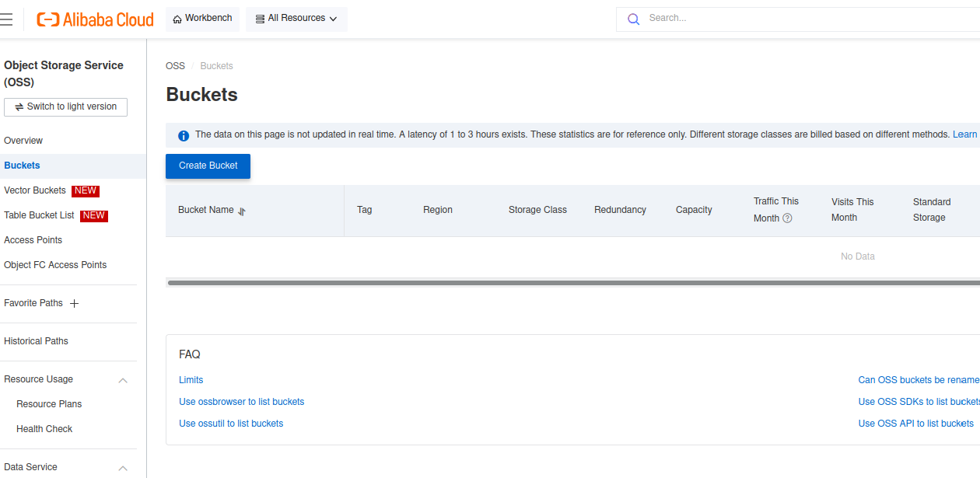This screenshot has height=478, width=980.
Task: Open Overview in the sidebar
Action: tap(23, 141)
